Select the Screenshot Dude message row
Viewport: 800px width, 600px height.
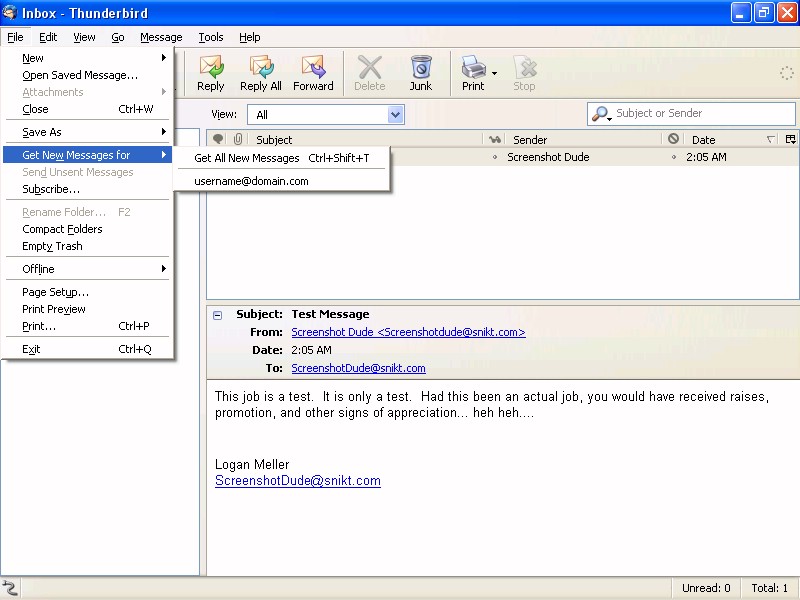(x=503, y=157)
